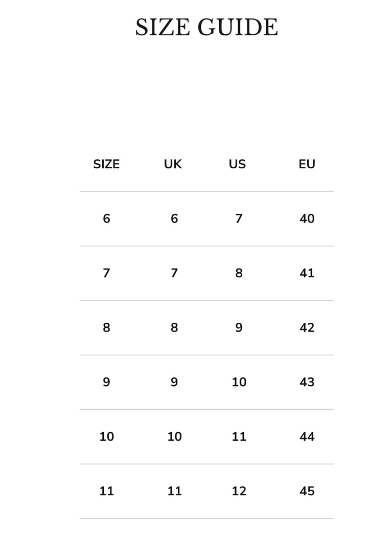Viewport: 392px width, 552px height.
Task: Click the SIZE column header
Action: [106, 164]
